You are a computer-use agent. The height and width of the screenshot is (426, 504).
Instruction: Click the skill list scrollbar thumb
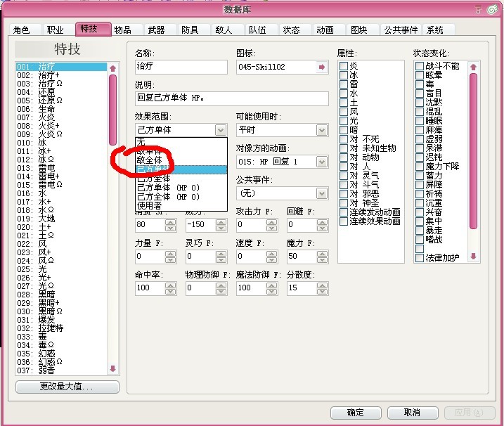pyautogui.click(x=112, y=110)
